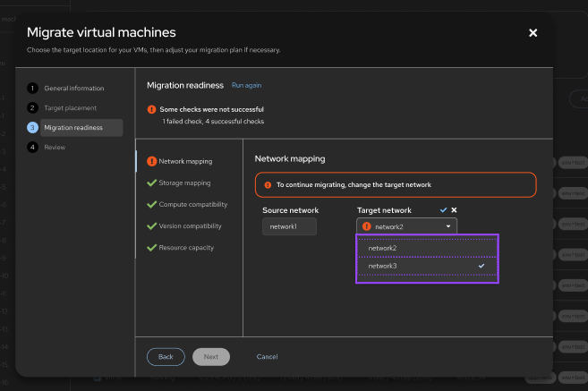Click the green check beside Compute compatibility
This screenshot has height=391, width=588.
click(152, 204)
